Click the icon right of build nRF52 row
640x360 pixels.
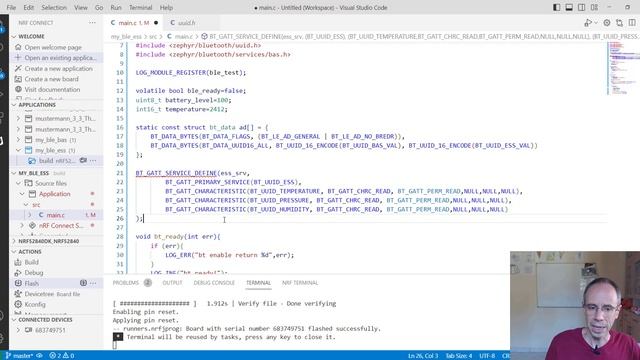pos(83,161)
